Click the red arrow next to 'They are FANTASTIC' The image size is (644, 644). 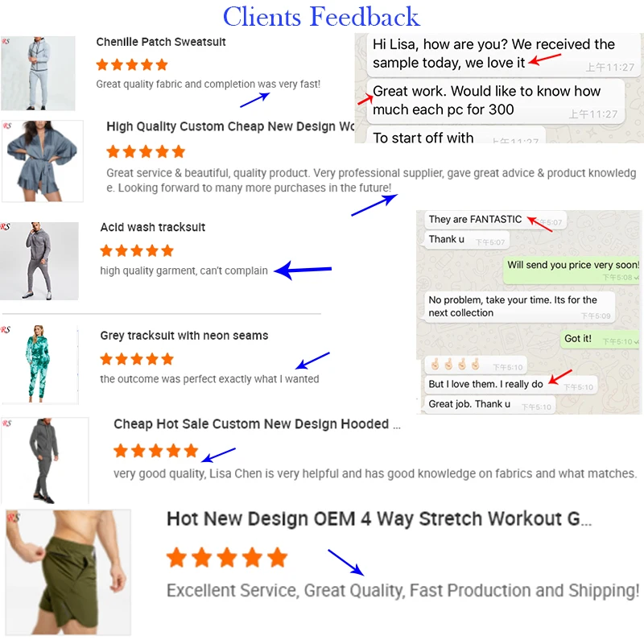pyautogui.click(x=539, y=224)
